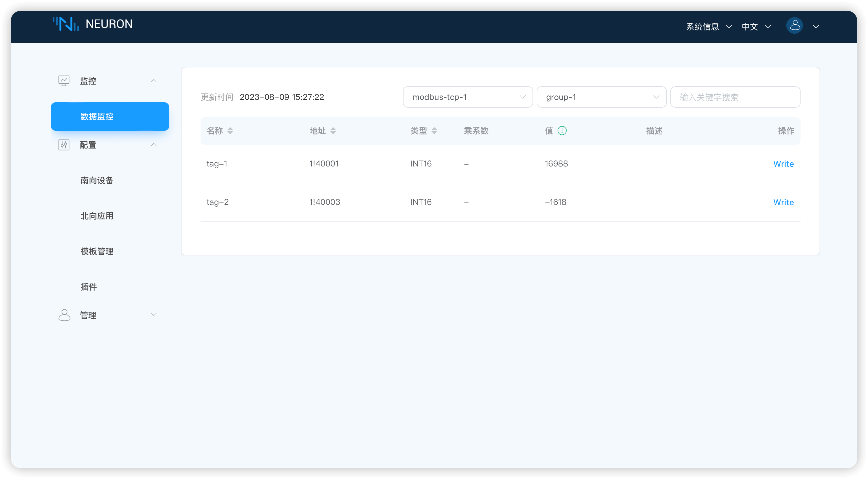Viewport: 868px width, 479px height.
Task: Expand the 管理 sidebar section
Action: point(154,314)
